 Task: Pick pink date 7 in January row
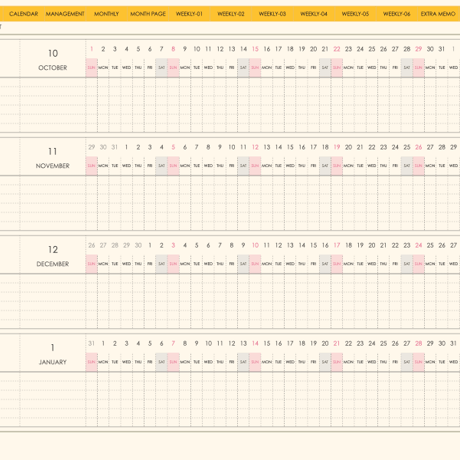tap(173, 343)
